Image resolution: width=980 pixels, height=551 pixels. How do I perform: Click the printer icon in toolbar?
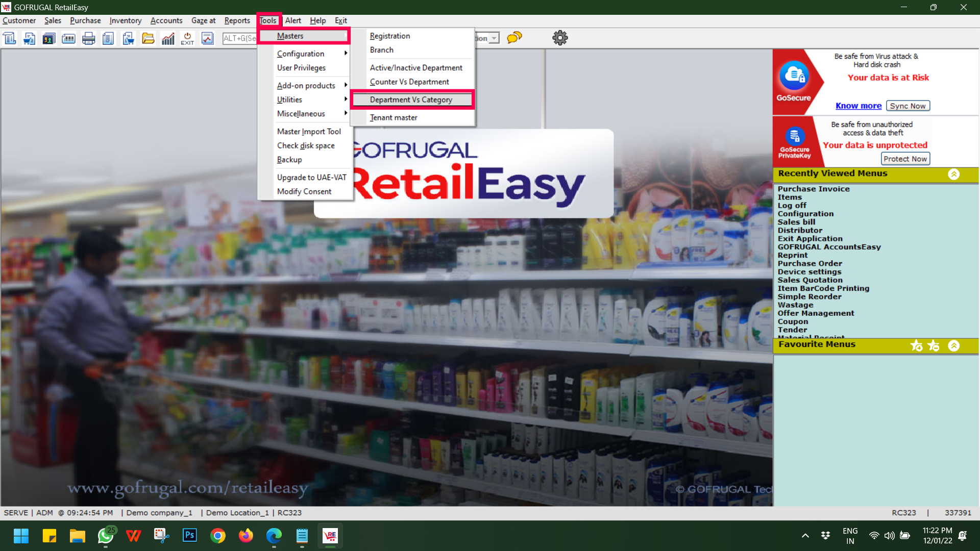pos(88,38)
